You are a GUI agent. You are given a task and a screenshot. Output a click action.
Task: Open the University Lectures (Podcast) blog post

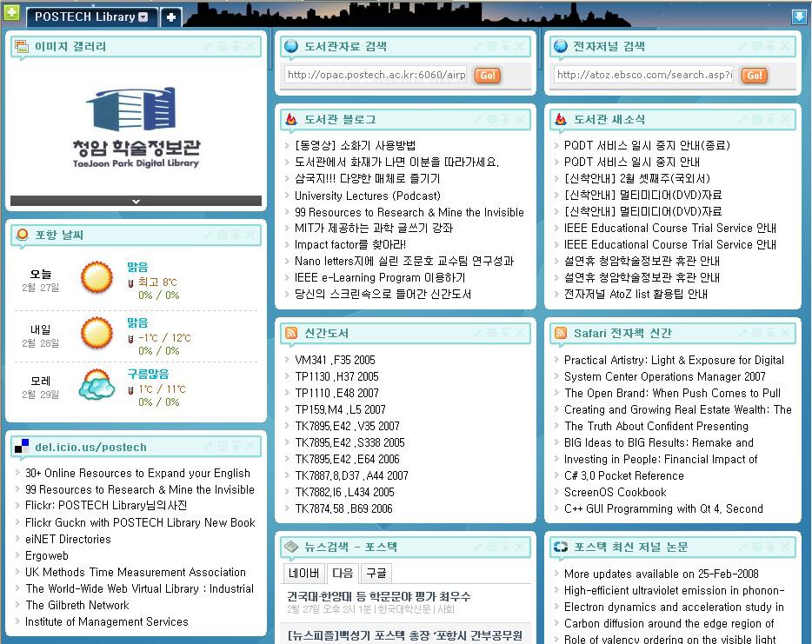click(368, 196)
